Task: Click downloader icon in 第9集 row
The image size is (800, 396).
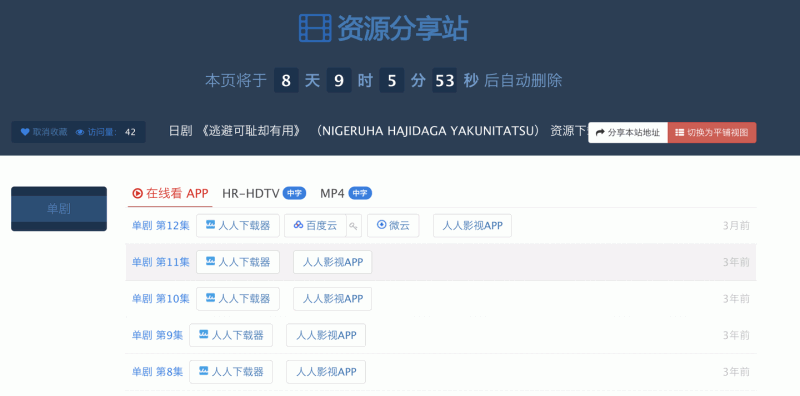Action: coord(204,334)
